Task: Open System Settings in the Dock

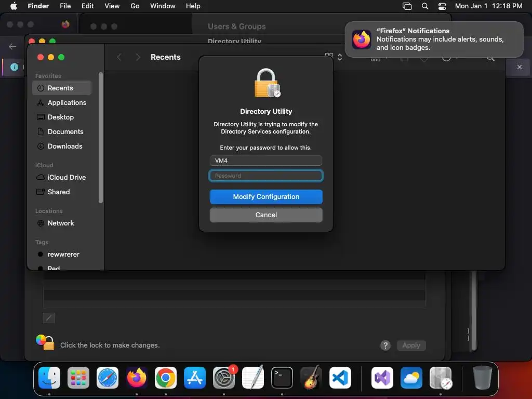Action: pyautogui.click(x=224, y=378)
